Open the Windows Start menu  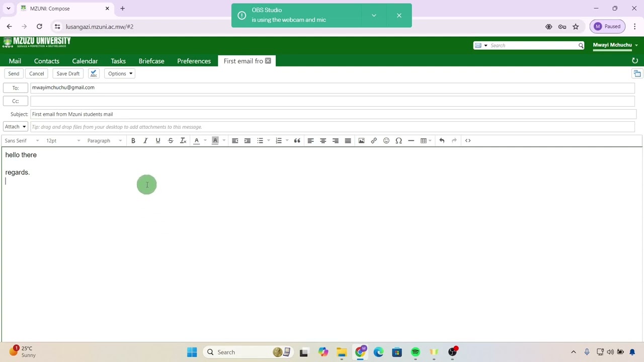(x=192, y=352)
